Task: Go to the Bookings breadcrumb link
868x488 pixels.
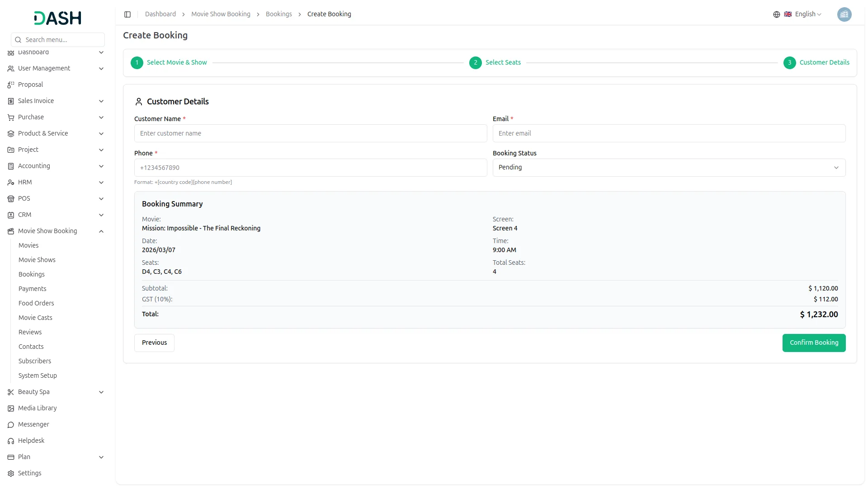Action: point(279,14)
